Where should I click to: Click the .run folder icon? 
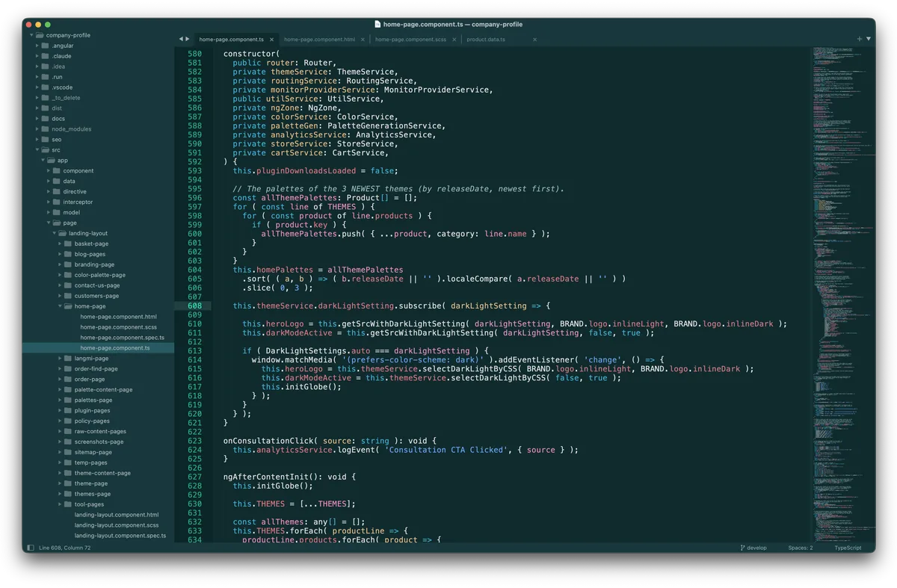pos(46,77)
